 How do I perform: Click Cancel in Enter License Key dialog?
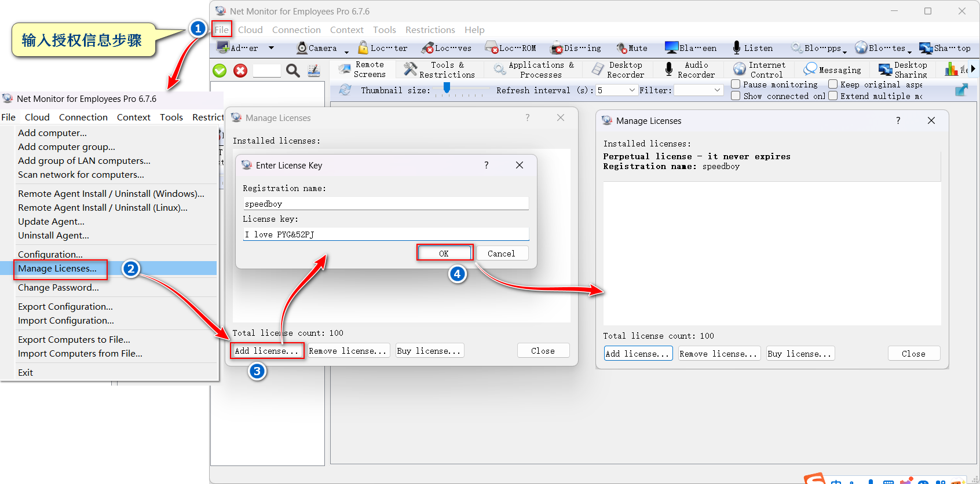click(501, 253)
